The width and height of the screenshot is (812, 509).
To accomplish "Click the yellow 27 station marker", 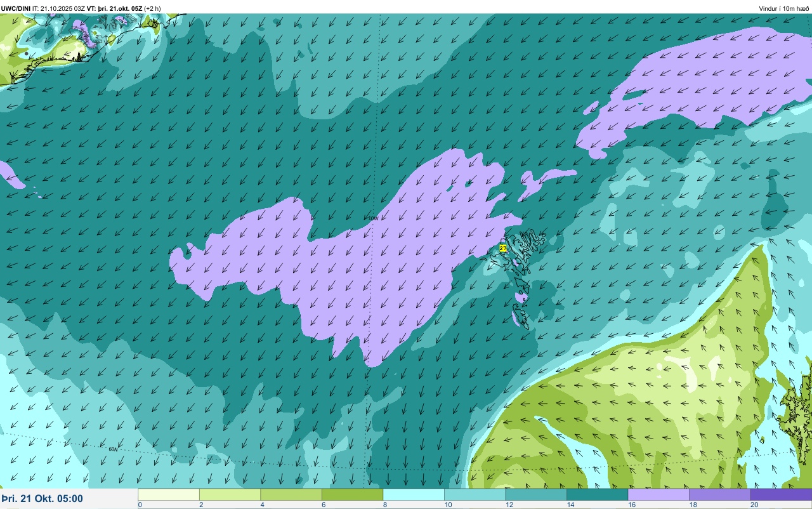I will coord(503,248).
